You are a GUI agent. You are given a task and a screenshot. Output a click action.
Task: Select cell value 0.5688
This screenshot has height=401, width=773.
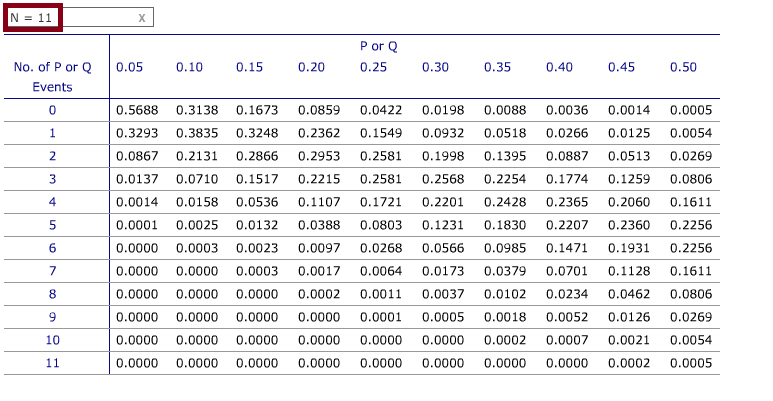137,110
